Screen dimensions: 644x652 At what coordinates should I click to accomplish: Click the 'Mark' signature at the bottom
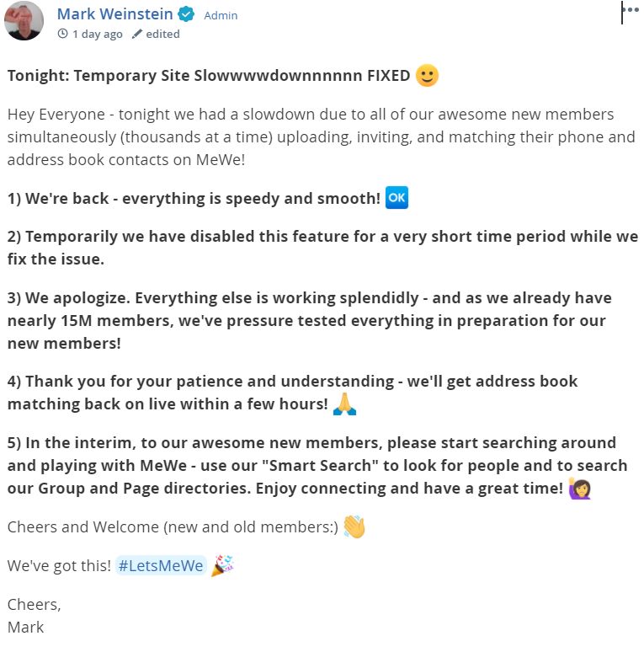(x=25, y=627)
